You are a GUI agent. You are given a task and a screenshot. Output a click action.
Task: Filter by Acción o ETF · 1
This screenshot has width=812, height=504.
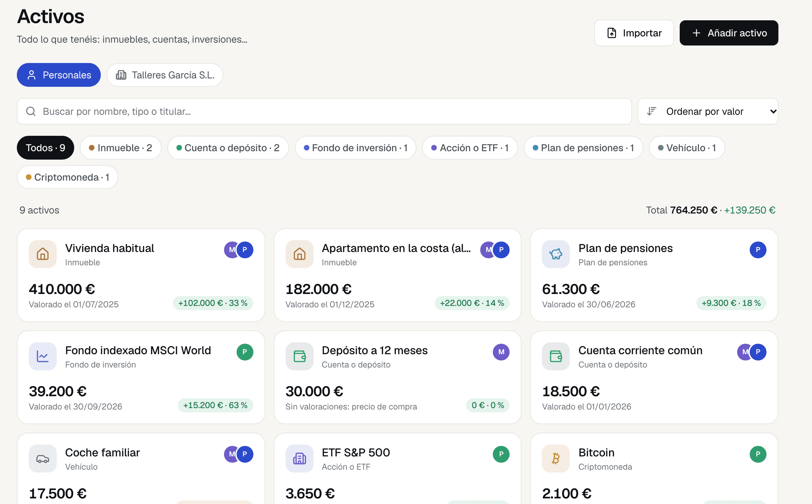point(470,148)
